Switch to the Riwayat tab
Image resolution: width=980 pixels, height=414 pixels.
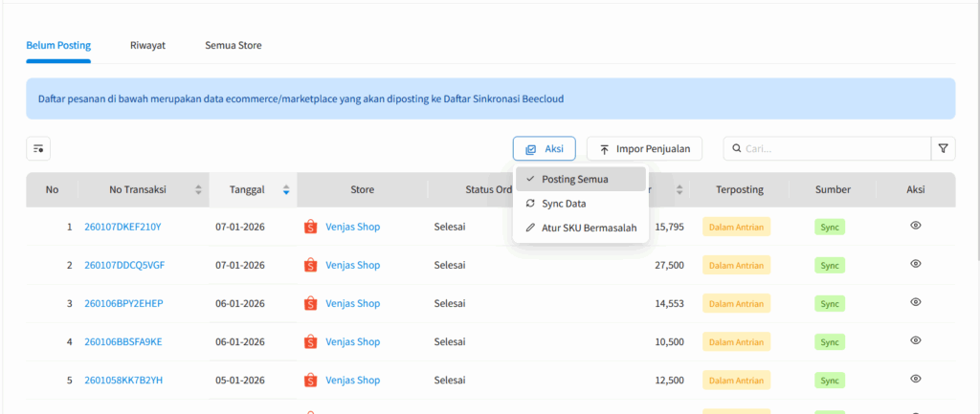147,46
